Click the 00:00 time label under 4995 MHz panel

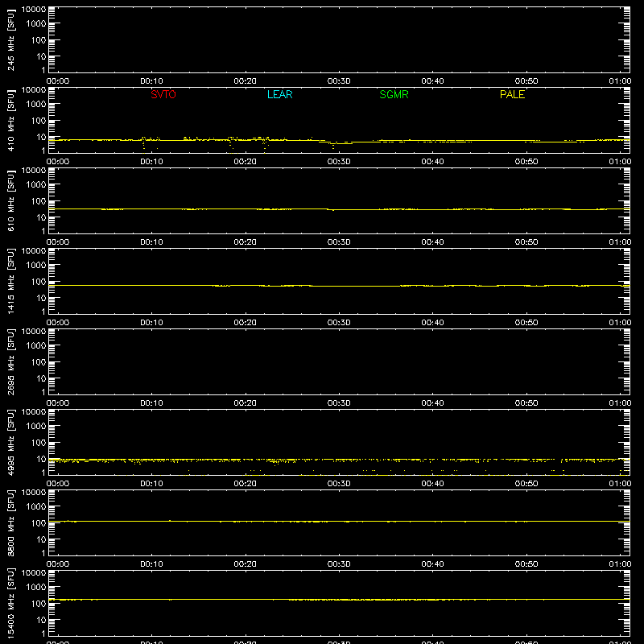point(58,484)
